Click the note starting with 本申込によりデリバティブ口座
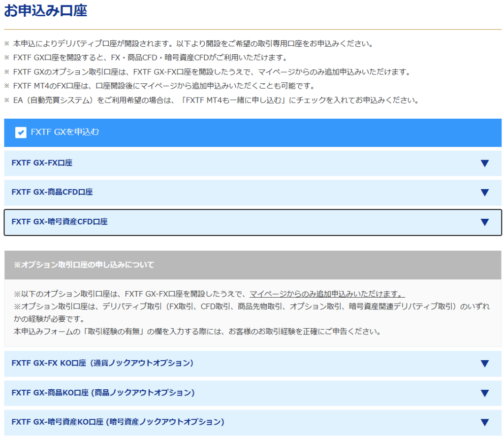504x438 pixels. pyautogui.click(x=193, y=43)
